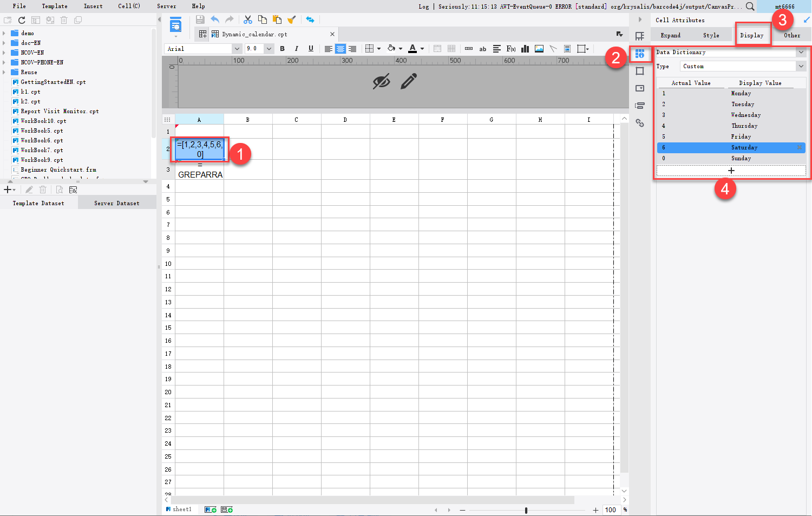Open the Template menu
This screenshot has height=516, width=812.
(55, 6)
